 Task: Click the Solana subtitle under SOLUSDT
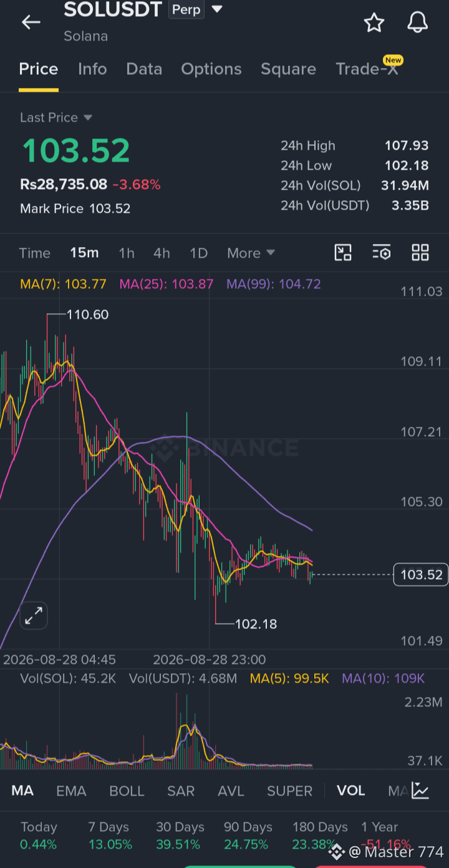click(x=85, y=36)
